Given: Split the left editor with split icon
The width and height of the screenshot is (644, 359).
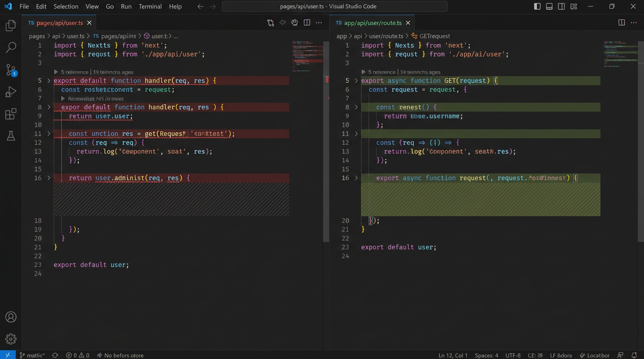Looking at the screenshot, I should pyautogui.click(x=307, y=22).
